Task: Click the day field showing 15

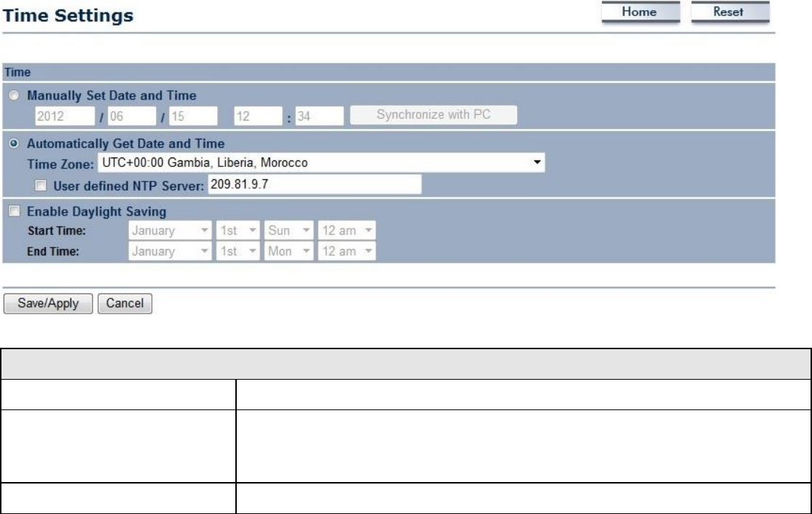Action: tap(193, 116)
